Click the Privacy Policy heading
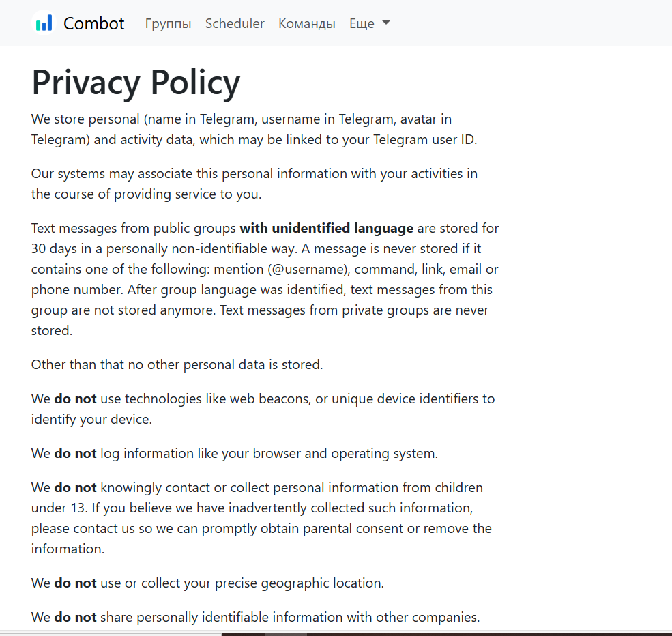The width and height of the screenshot is (672, 636). coord(136,83)
